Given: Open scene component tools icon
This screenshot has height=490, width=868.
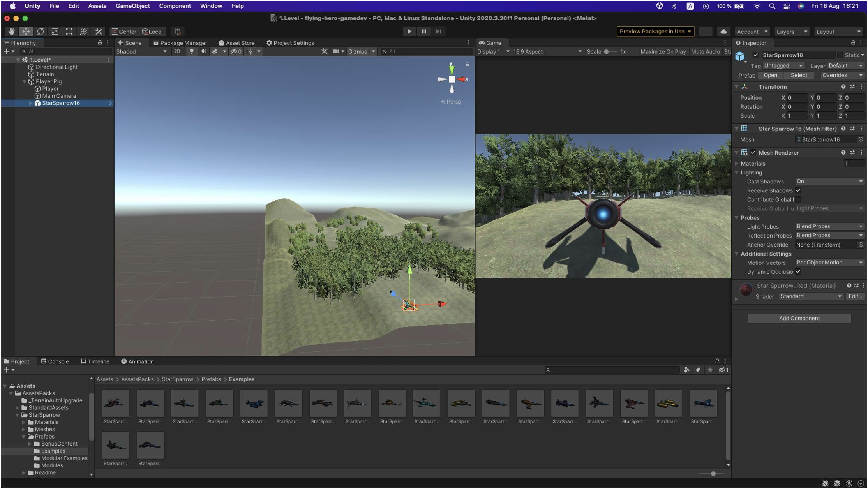Looking at the screenshot, I should (324, 51).
